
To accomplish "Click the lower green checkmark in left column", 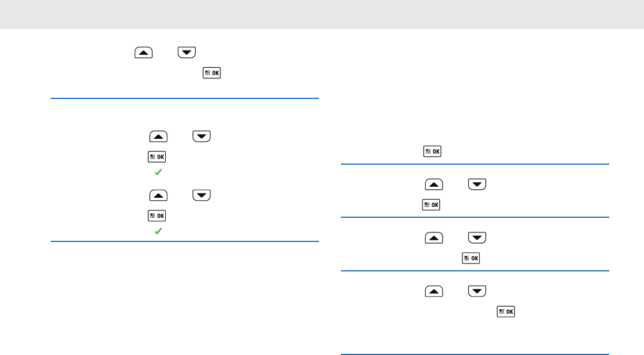I will click(157, 231).
